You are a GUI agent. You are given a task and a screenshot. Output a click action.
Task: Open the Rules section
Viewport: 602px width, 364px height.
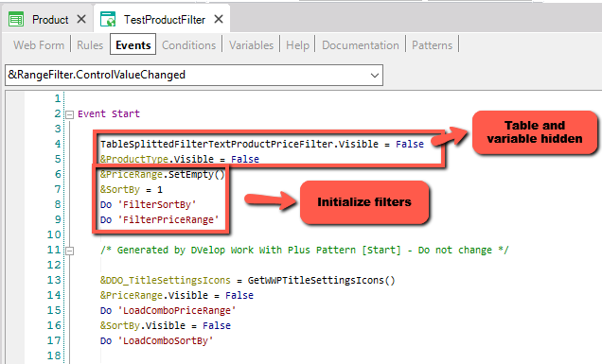click(x=90, y=44)
